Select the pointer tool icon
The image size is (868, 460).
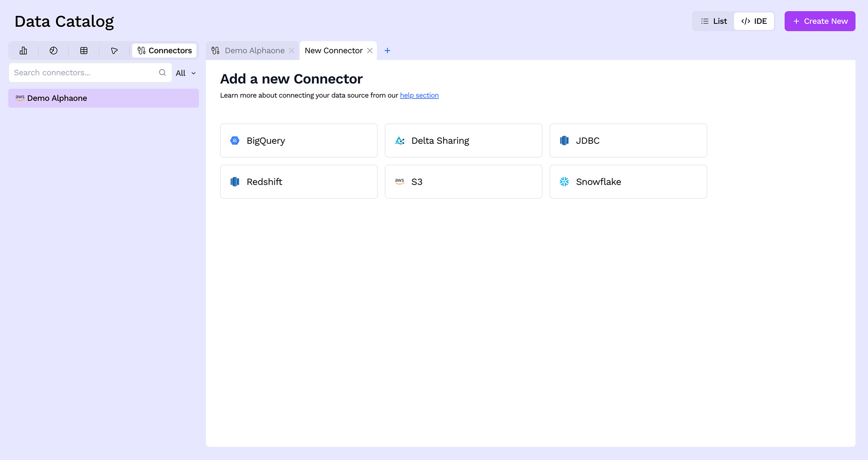point(114,50)
